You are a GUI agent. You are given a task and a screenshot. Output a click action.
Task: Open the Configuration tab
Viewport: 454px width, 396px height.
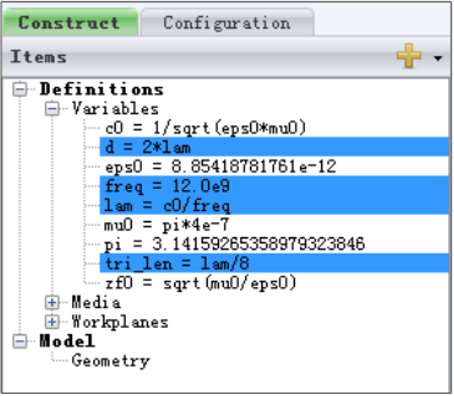click(x=227, y=23)
